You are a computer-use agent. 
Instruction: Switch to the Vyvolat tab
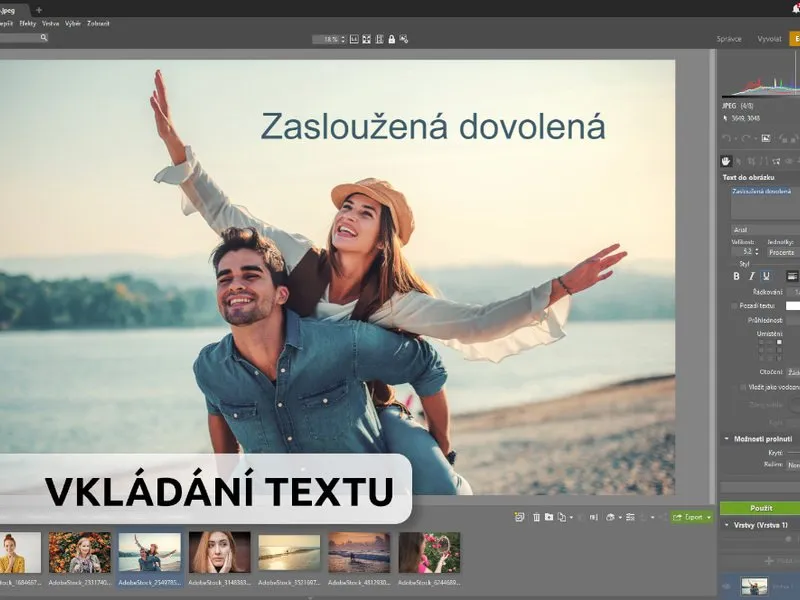tap(769, 39)
